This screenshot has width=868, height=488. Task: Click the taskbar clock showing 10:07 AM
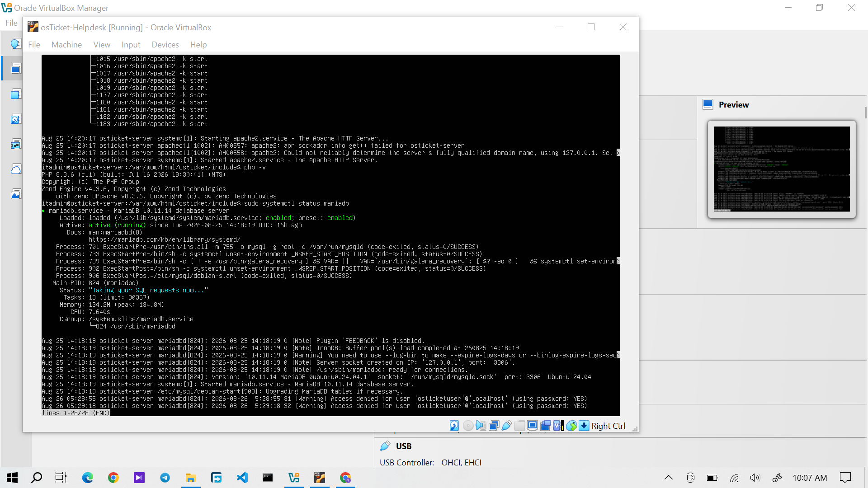(x=809, y=478)
